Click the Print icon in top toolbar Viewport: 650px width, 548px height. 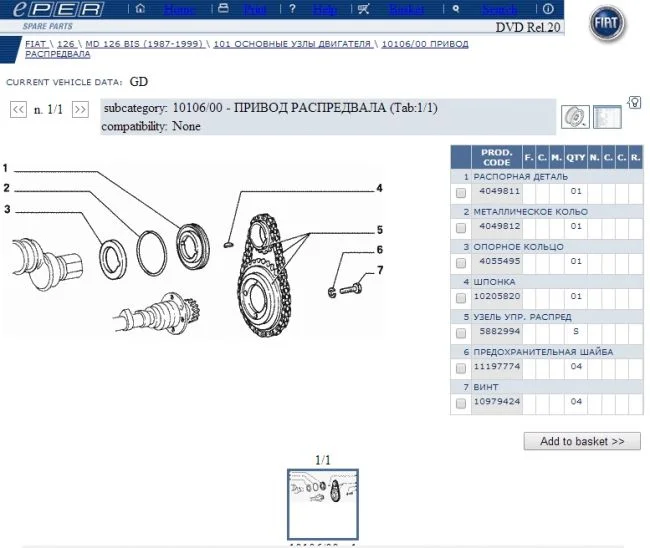(x=223, y=9)
